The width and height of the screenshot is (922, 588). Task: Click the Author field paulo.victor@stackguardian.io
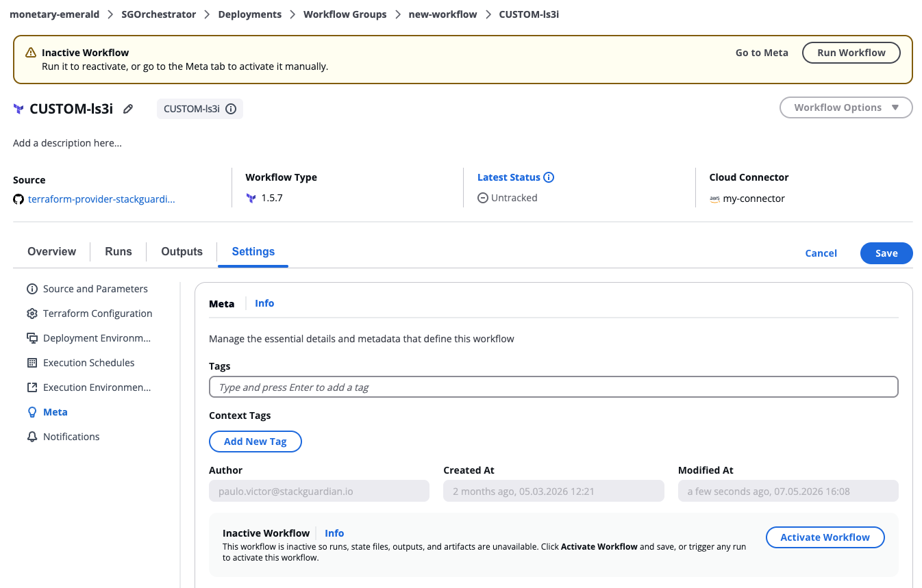click(x=319, y=491)
